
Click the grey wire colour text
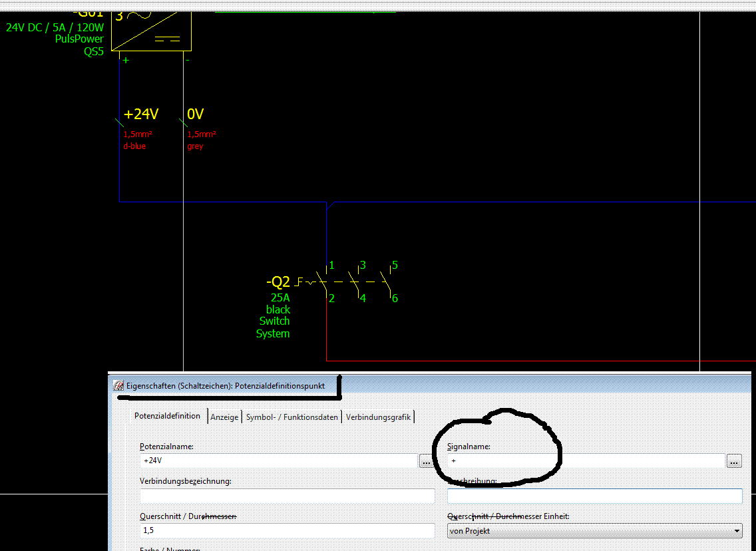tap(195, 146)
